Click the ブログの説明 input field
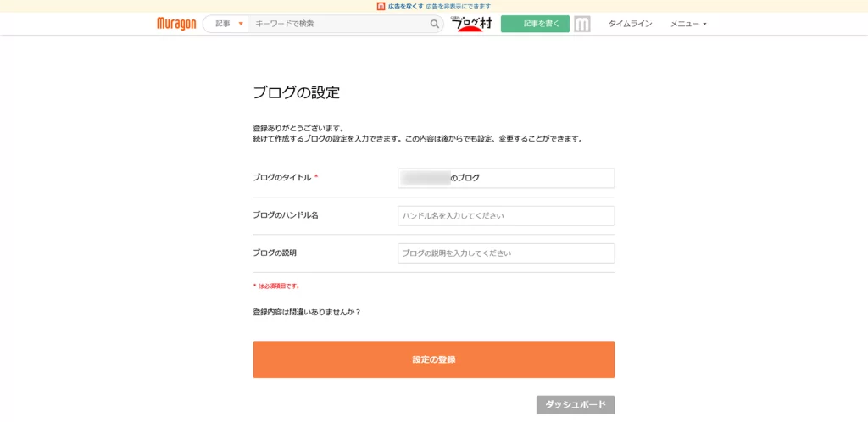This screenshot has height=422, width=868. (x=506, y=253)
